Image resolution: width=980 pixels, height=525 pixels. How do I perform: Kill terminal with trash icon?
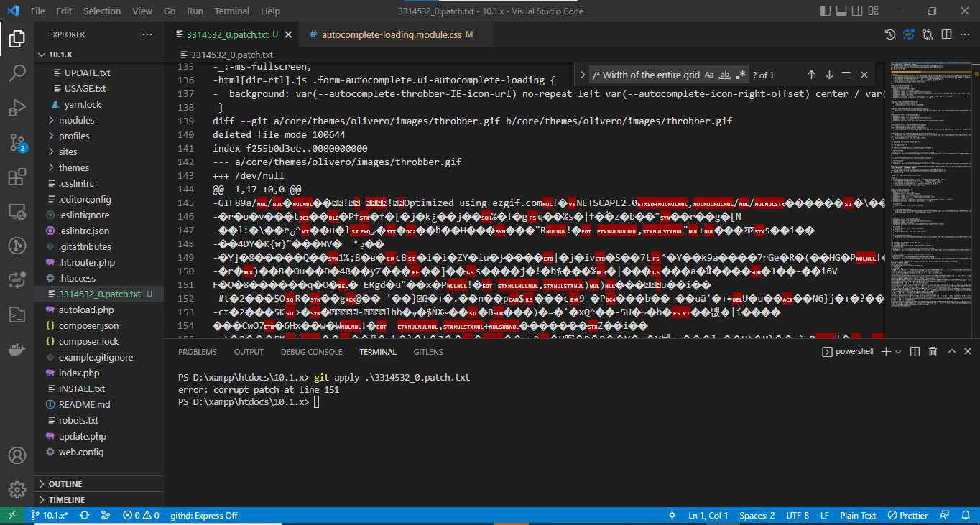933,352
